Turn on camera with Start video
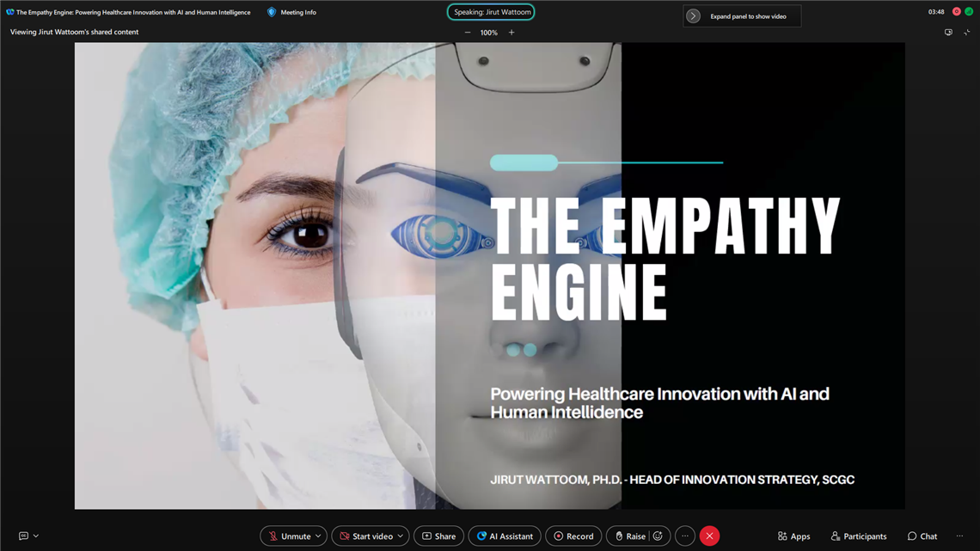This screenshot has height=551, width=980. click(365, 536)
